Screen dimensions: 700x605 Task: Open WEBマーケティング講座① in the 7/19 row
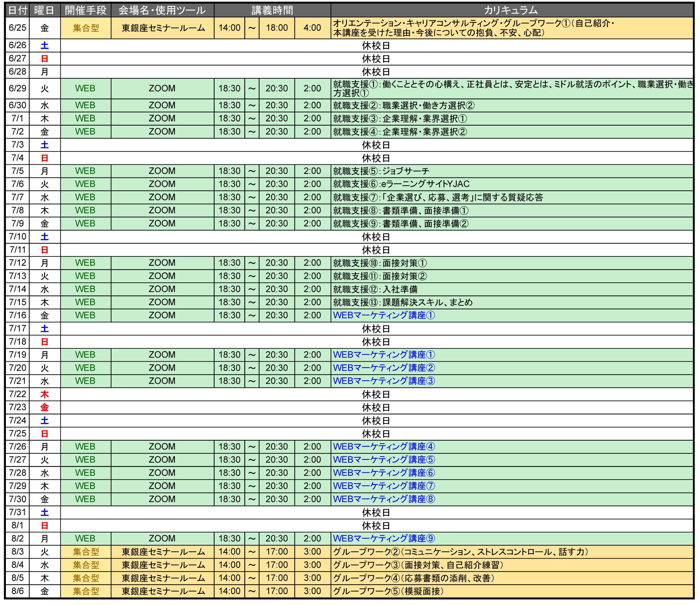tap(384, 355)
